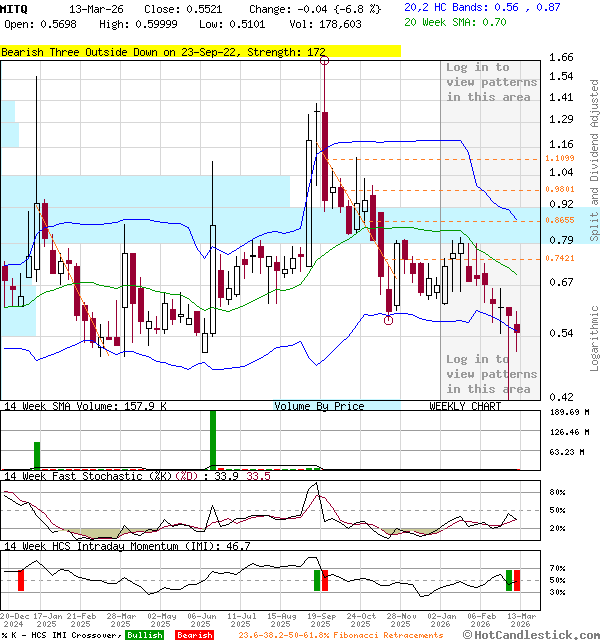This screenshot has width=600, height=640.
Task: Click the yellow Bearish Three Outside Down banner
Action: [x=200, y=50]
